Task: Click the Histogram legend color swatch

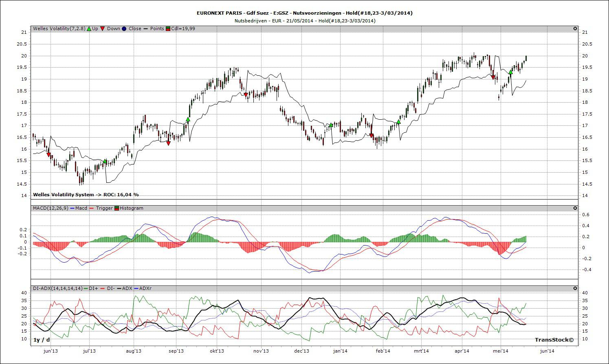Action: point(117,208)
